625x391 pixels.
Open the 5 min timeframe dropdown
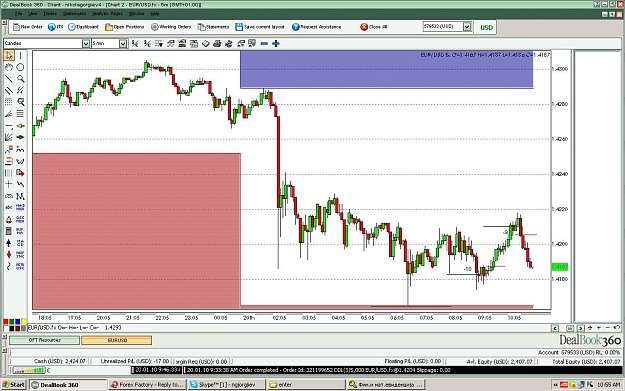[x=123, y=43]
